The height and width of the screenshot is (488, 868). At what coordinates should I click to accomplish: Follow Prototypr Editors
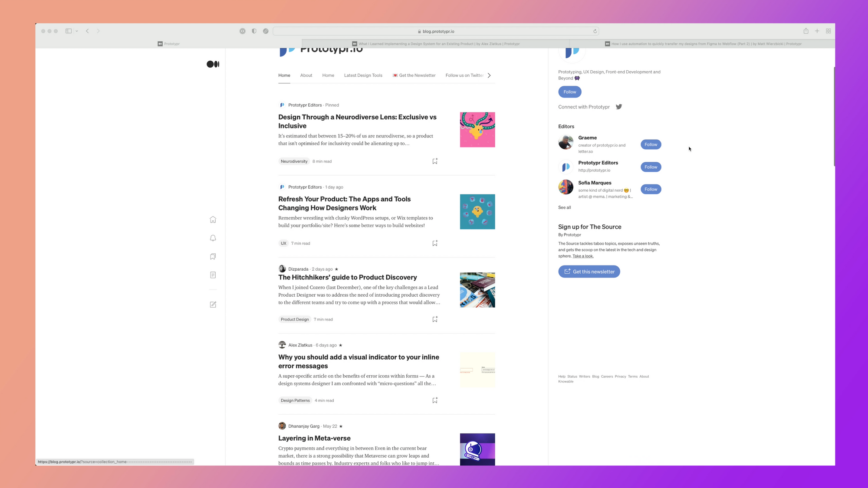tap(651, 167)
